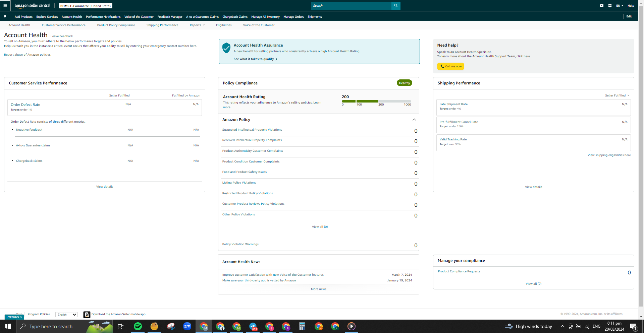The width and height of the screenshot is (644, 333).
Task: Open Telegram from the taskbar
Action: 253,326
